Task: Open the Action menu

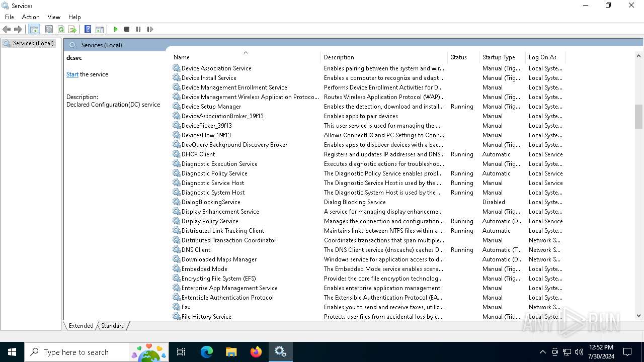Action: [x=31, y=17]
